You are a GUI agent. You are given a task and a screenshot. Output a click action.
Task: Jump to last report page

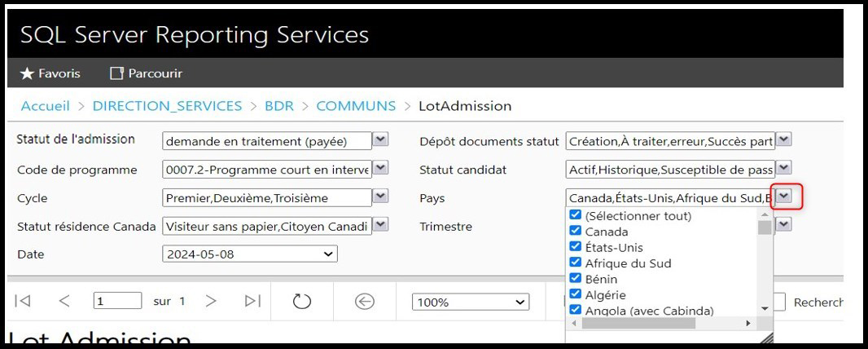coord(252,301)
